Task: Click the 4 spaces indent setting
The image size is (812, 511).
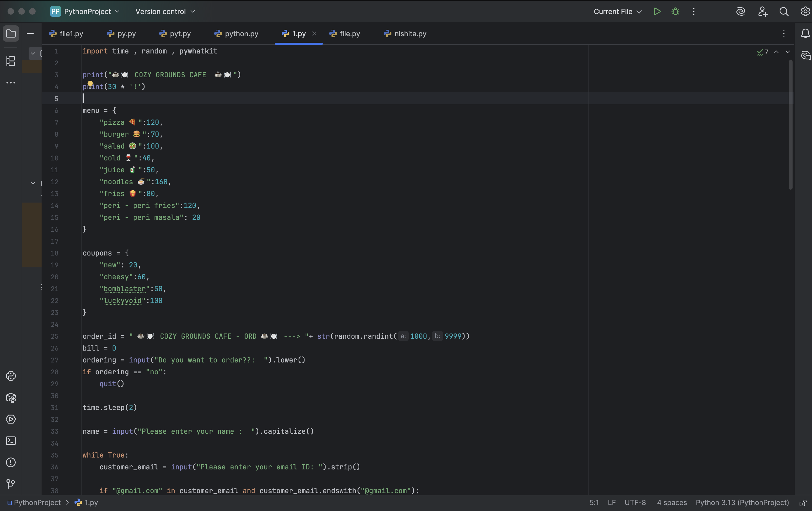Action: pyautogui.click(x=672, y=503)
